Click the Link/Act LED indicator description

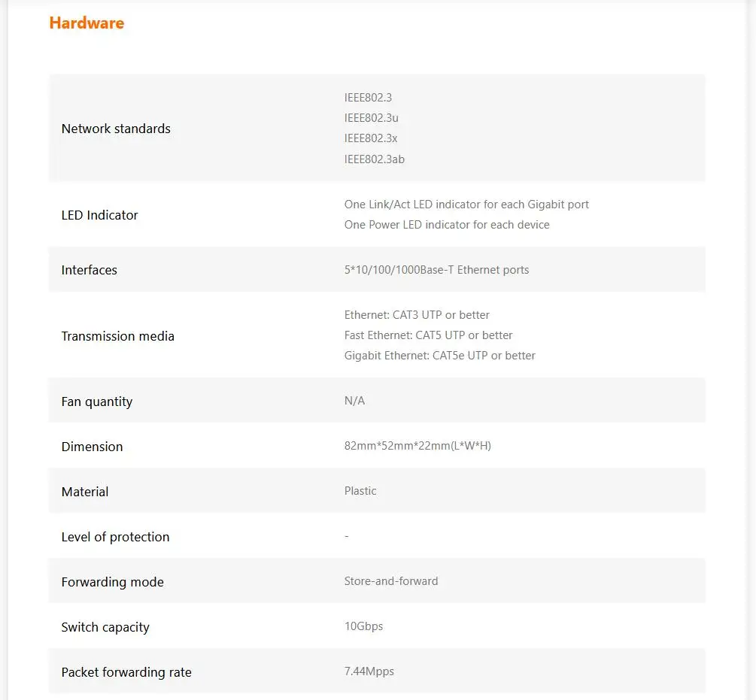[466, 205]
